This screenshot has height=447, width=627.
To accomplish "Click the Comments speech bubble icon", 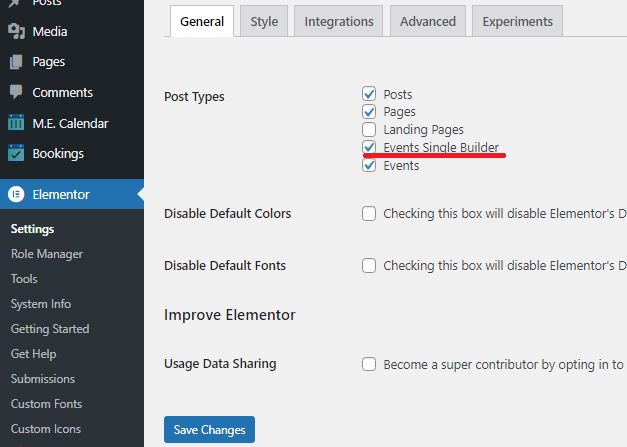I will tap(16, 92).
